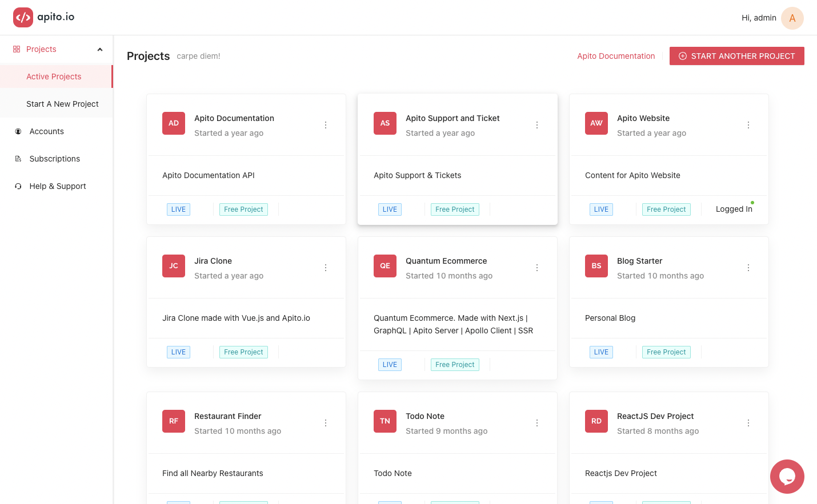Open Jira Clone card options menu
This screenshot has height=504, width=817.
tap(326, 268)
